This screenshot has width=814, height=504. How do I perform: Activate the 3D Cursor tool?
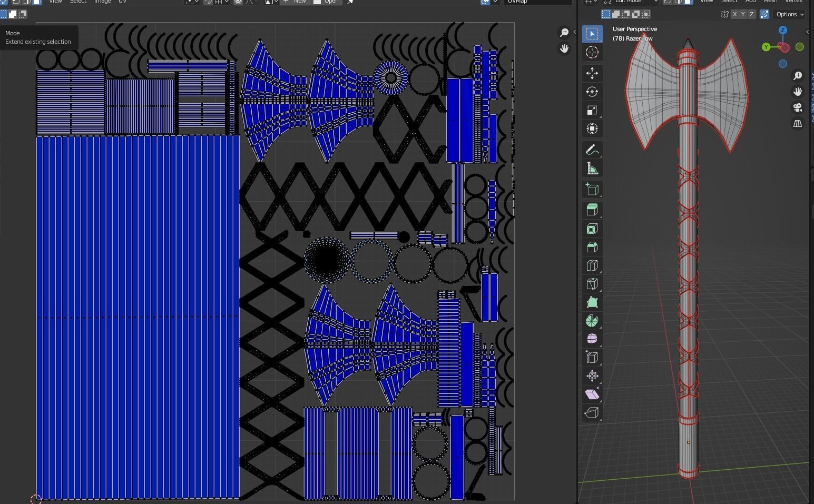point(592,52)
